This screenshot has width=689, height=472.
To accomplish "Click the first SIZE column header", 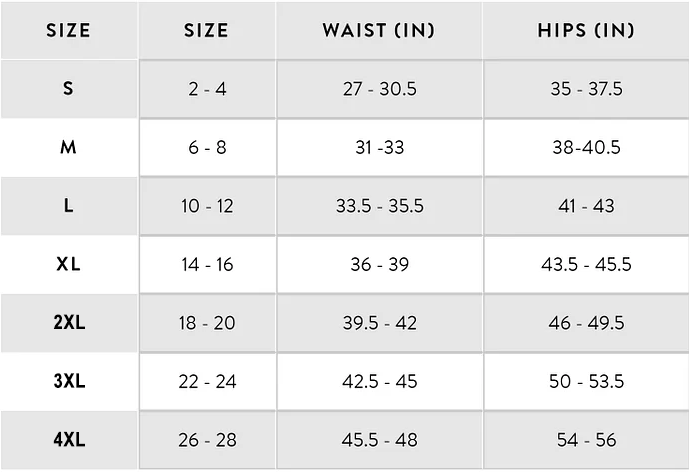I will pos(68,30).
